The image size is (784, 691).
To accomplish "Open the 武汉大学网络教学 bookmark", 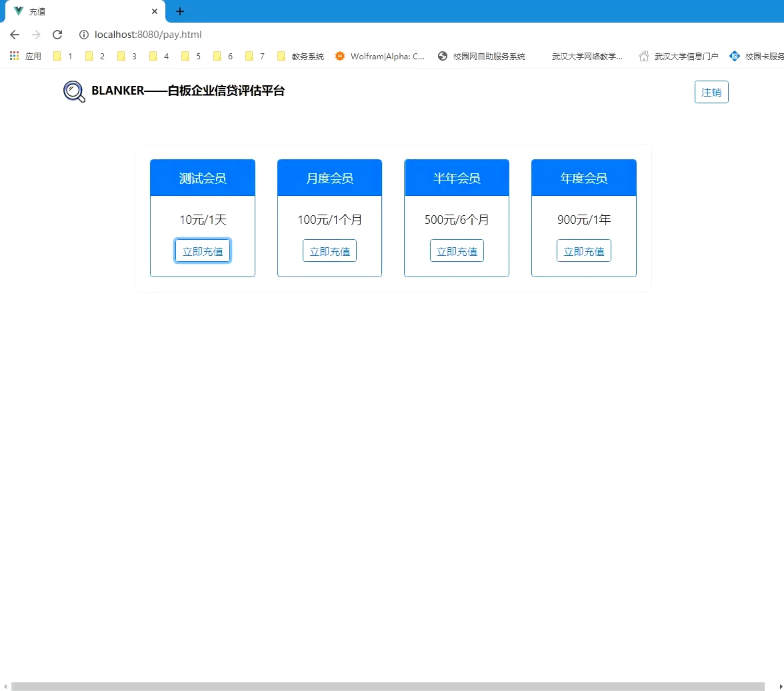I will [x=587, y=56].
